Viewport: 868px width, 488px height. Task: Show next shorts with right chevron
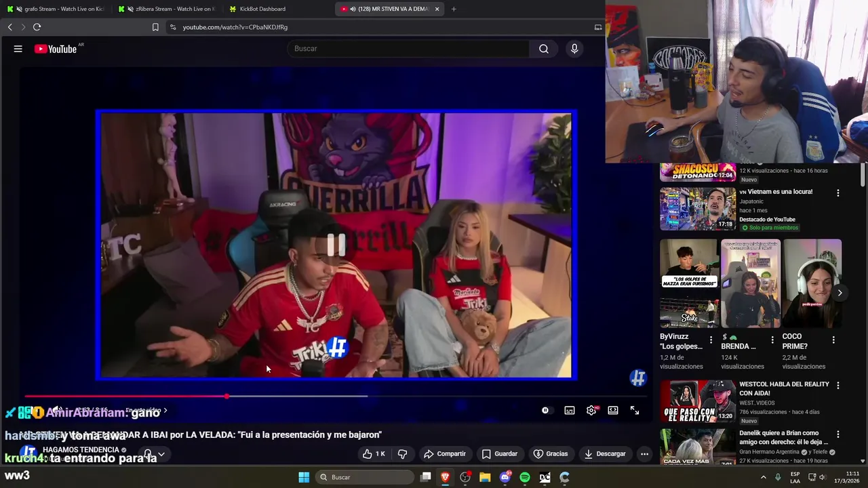pos(840,293)
